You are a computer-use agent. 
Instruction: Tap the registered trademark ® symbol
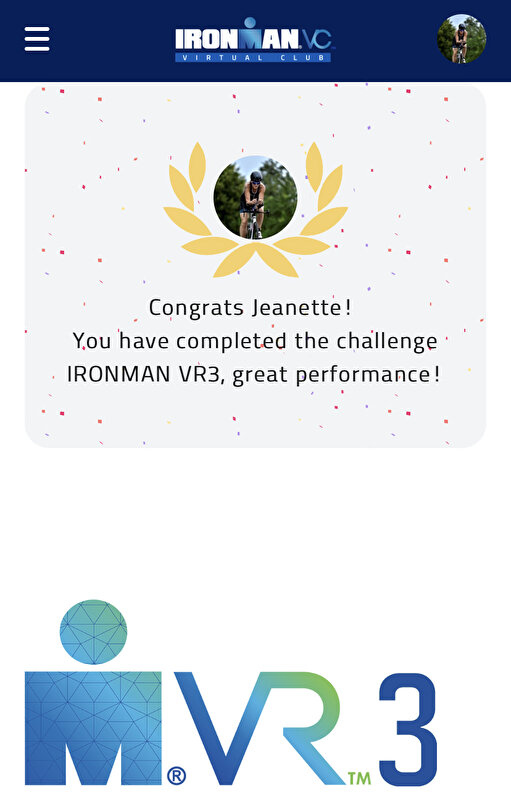tap(176, 776)
